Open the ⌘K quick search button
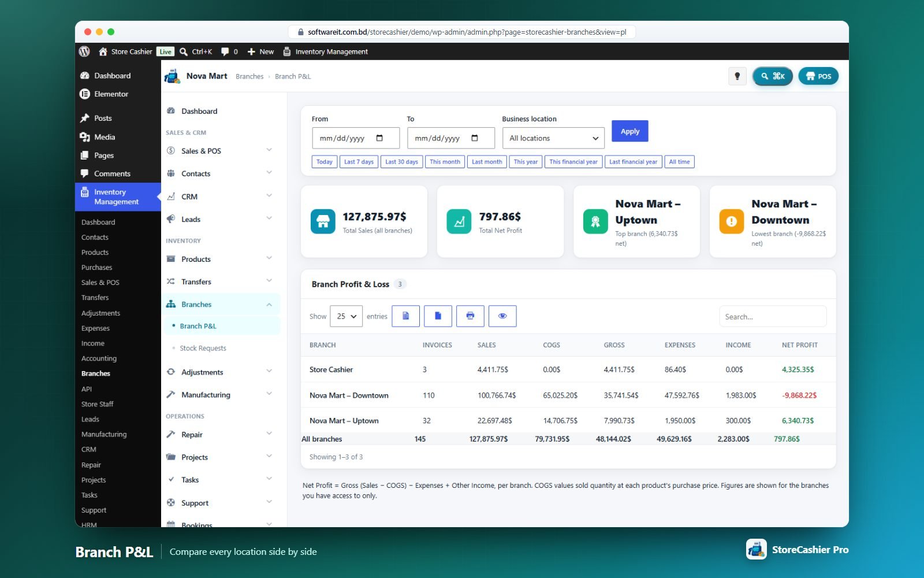This screenshot has height=578, width=924. pos(773,76)
